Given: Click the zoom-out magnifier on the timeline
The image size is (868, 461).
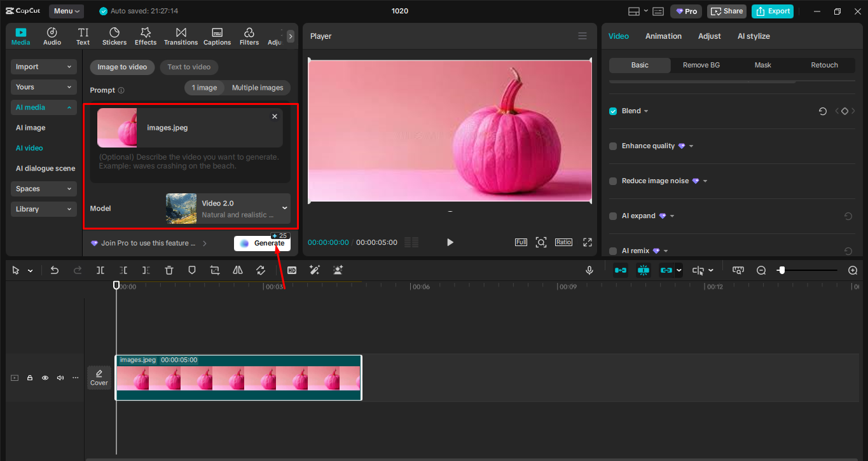Looking at the screenshot, I should (x=761, y=270).
